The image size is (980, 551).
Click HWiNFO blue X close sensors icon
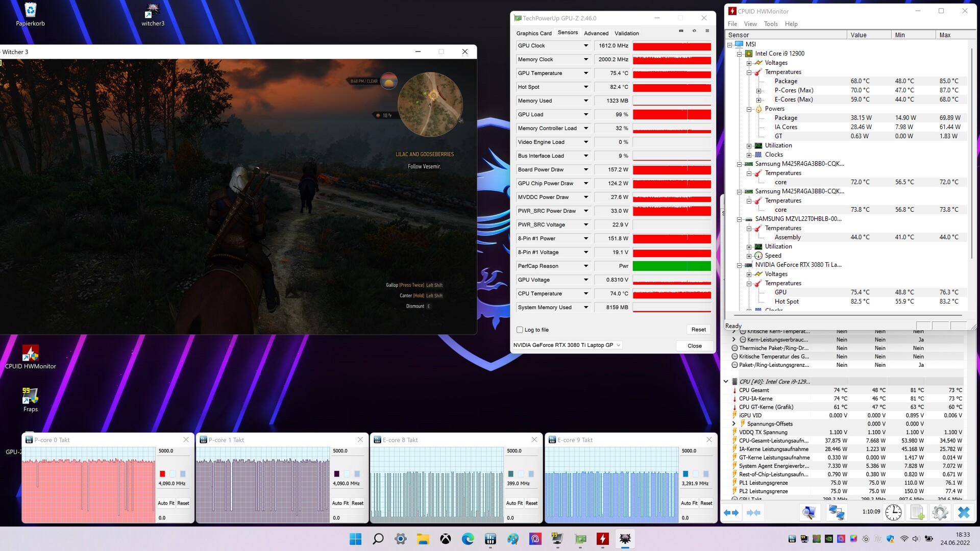click(x=964, y=512)
